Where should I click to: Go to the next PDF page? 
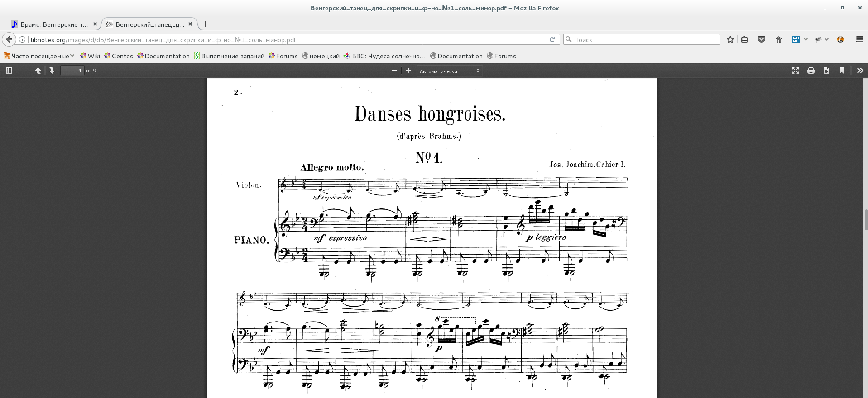click(52, 71)
